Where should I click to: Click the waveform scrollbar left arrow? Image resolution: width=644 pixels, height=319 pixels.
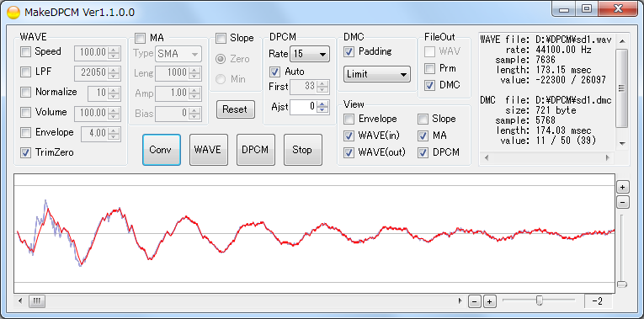[20, 301]
